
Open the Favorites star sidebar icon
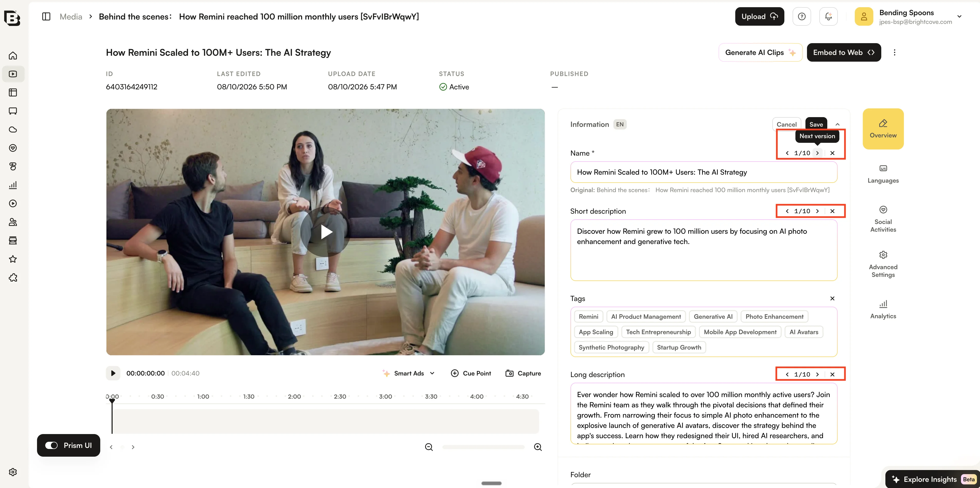[x=13, y=259]
